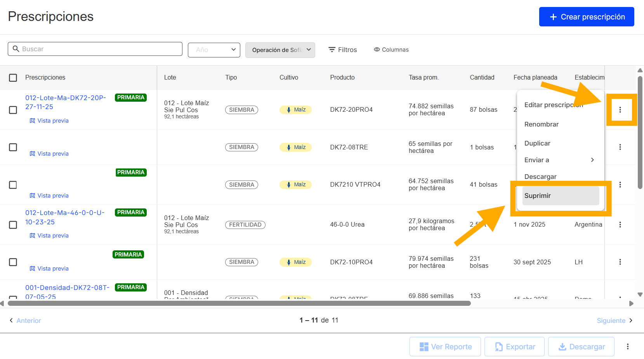Check the DK72-10PRO4 row checkbox
644x359 pixels.
tap(13, 262)
